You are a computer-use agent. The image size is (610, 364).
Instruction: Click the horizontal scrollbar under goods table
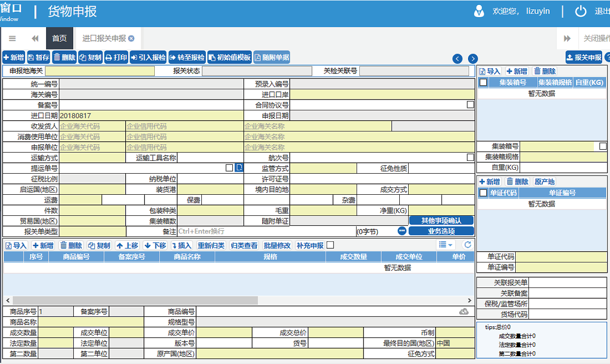tap(136, 300)
